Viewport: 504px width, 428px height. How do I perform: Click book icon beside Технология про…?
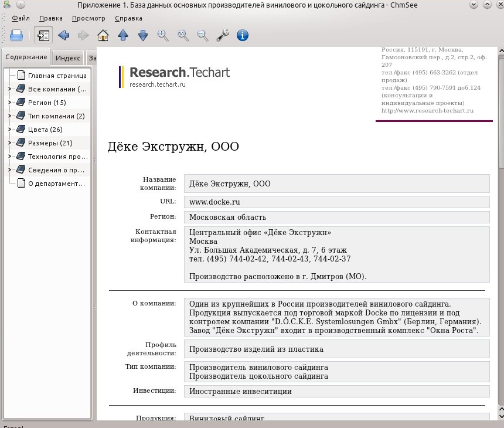point(21,157)
